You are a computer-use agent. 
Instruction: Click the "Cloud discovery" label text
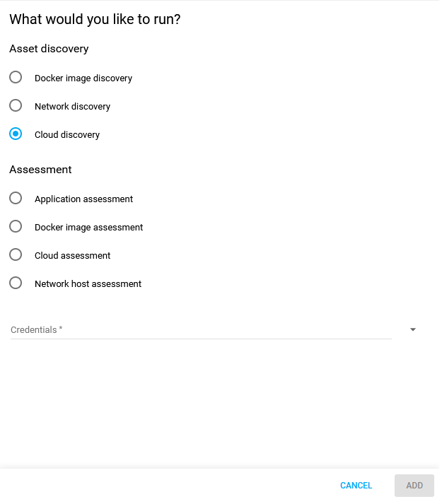[67, 135]
